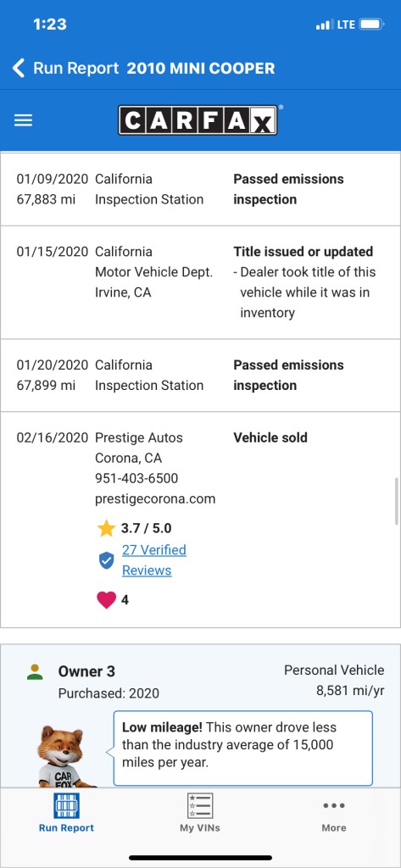
Task: Open the My VINs tab
Action: pos(200,813)
